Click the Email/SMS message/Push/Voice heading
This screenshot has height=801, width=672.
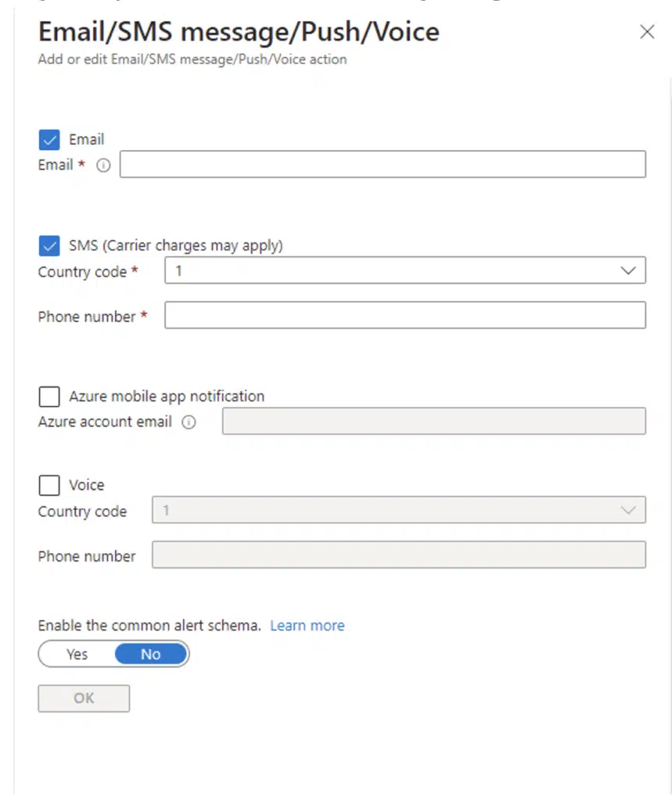click(239, 31)
